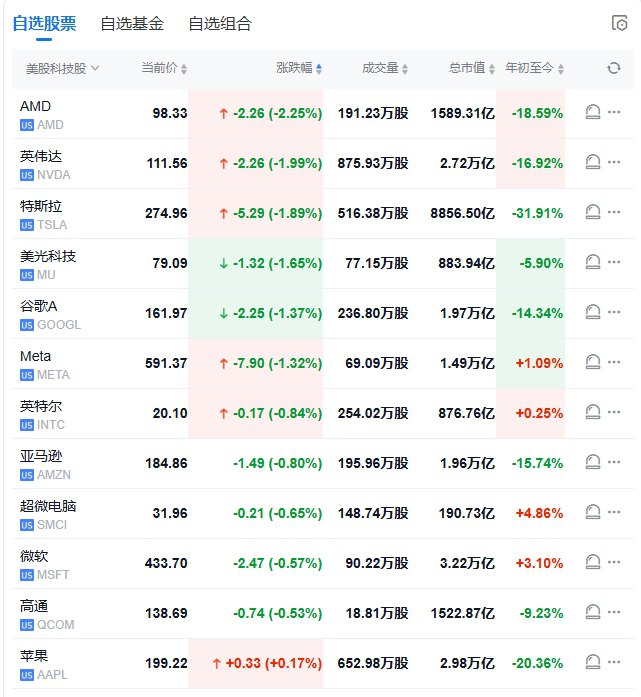Set a price alert bell for GOOGL
This screenshot has width=641, height=697.
click(x=593, y=312)
